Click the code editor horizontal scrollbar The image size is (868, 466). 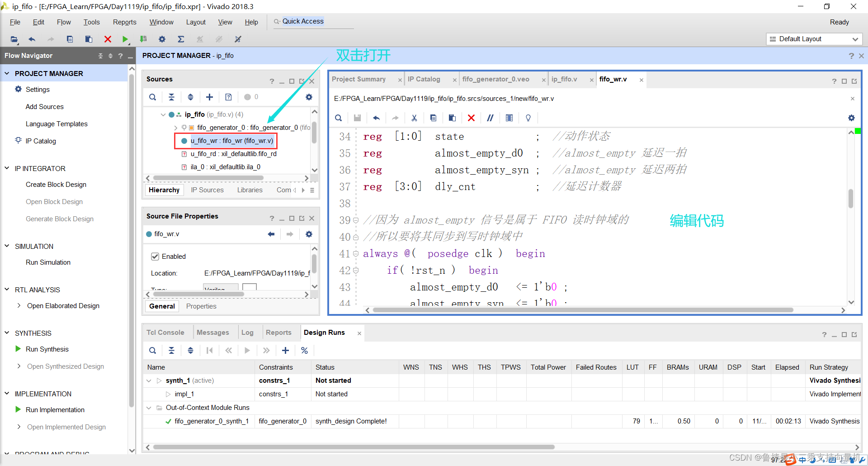pos(583,310)
